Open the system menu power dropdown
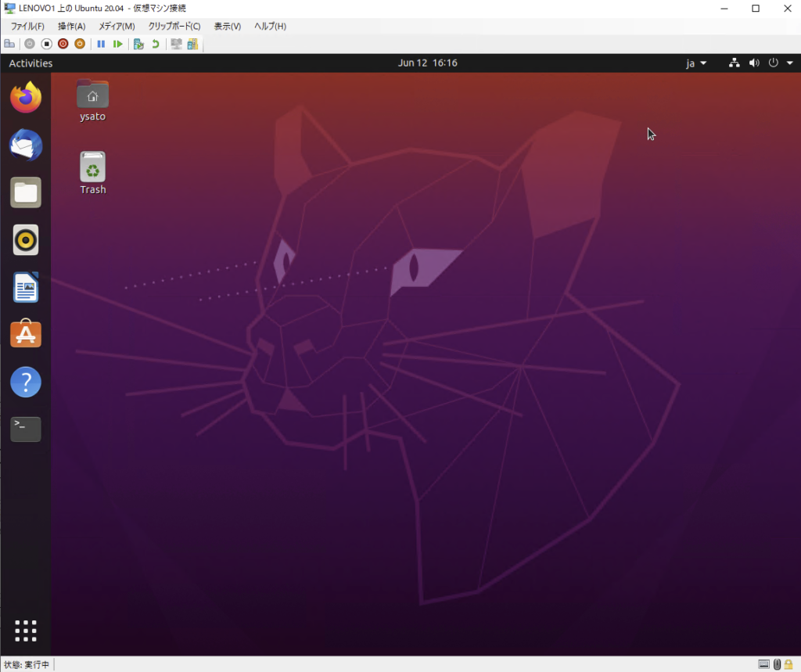The height and width of the screenshot is (672, 801). (778, 63)
